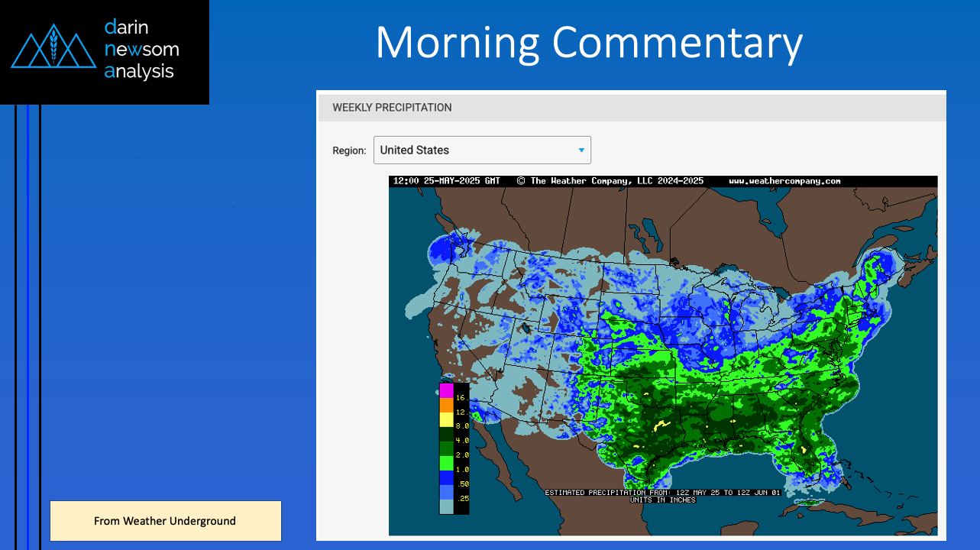
Task: Open the www.weathercompany.com link on the map
Action: (x=784, y=182)
